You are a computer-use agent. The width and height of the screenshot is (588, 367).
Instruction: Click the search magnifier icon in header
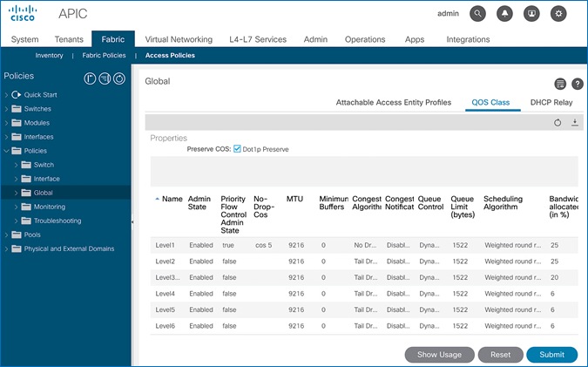(477, 14)
